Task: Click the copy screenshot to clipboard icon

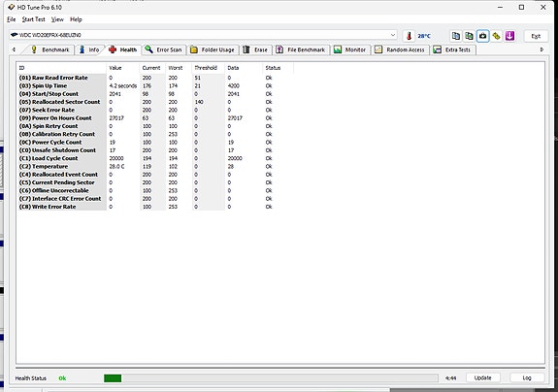Action: click(x=470, y=36)
